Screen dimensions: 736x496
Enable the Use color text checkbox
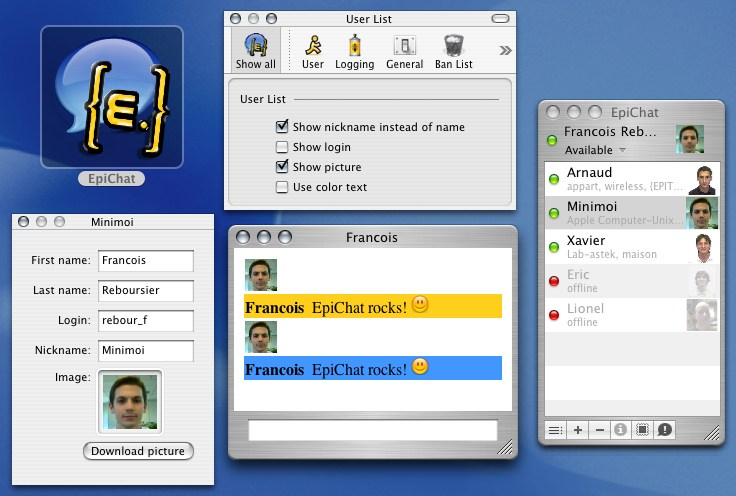point(282,187)
